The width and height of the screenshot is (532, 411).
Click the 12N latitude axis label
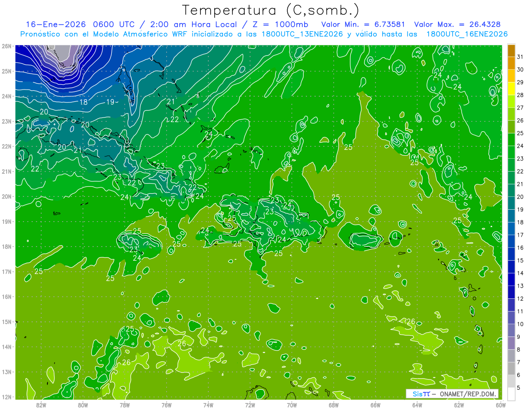[7, 397]
